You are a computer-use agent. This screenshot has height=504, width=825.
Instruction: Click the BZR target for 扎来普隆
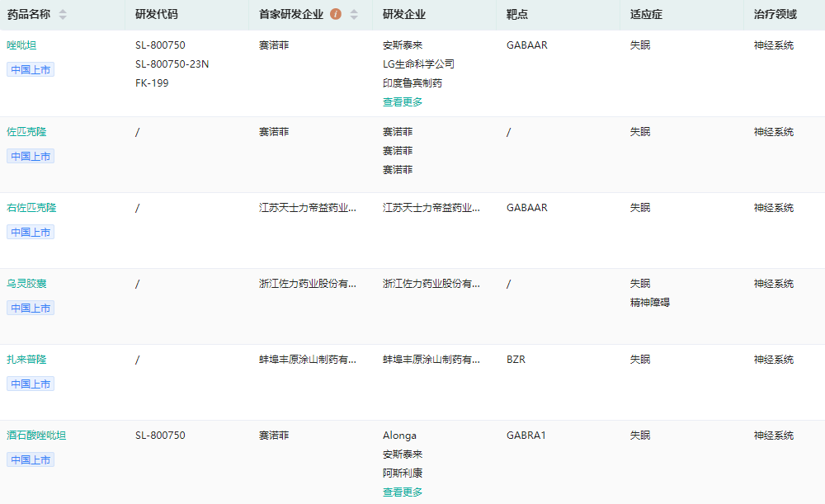point(516,360)
